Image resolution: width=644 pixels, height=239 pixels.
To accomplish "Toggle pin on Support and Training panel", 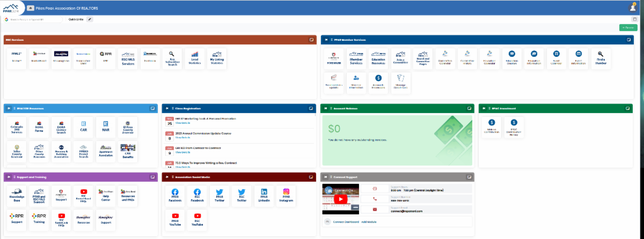I will (x=9, y=176).
